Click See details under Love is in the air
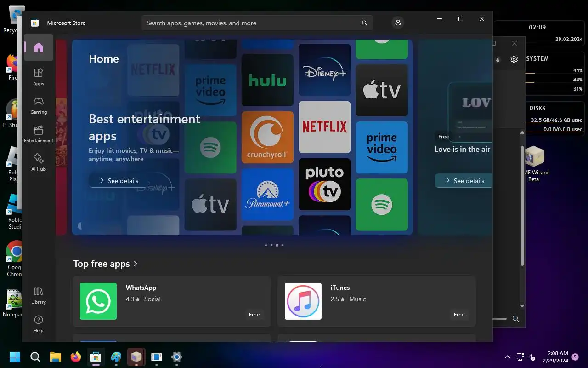 pyautogui.click(x=464, y=181)
